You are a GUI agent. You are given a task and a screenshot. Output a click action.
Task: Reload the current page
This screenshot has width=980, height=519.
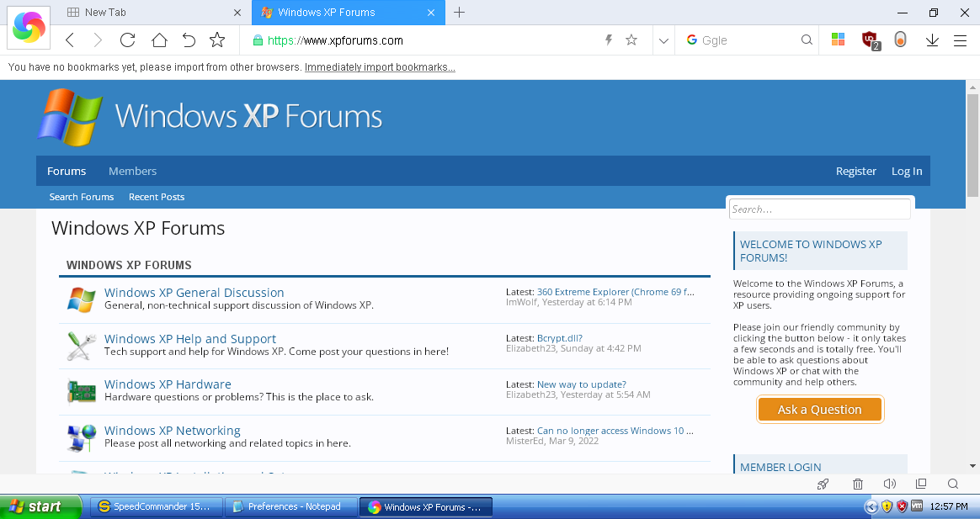tap(127, 40)
